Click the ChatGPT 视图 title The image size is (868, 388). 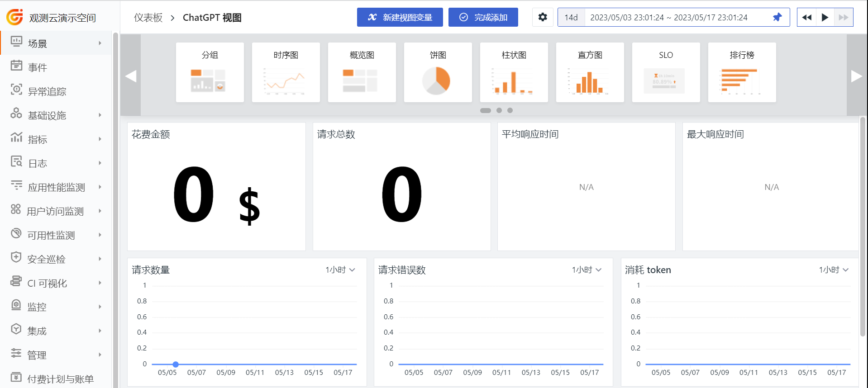click(212, 18)
